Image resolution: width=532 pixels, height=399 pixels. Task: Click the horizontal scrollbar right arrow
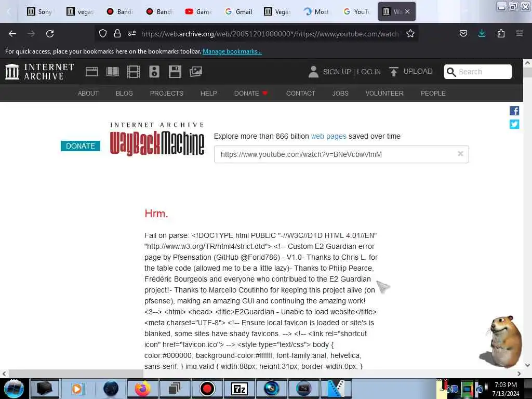(519, 374)
